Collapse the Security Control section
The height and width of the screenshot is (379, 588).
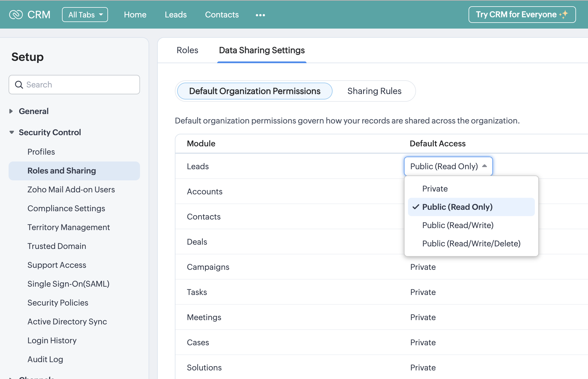point(12,132)
